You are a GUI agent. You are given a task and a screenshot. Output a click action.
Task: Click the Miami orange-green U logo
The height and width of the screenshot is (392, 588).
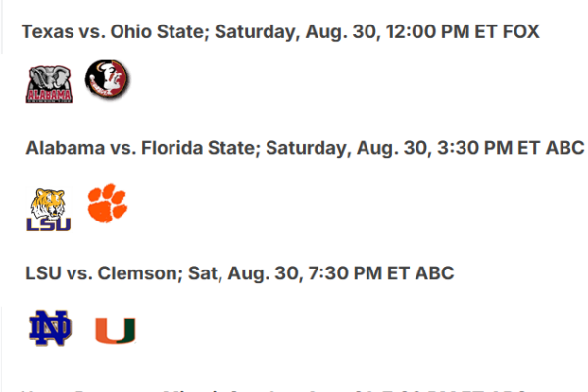[x=116, y=330]
